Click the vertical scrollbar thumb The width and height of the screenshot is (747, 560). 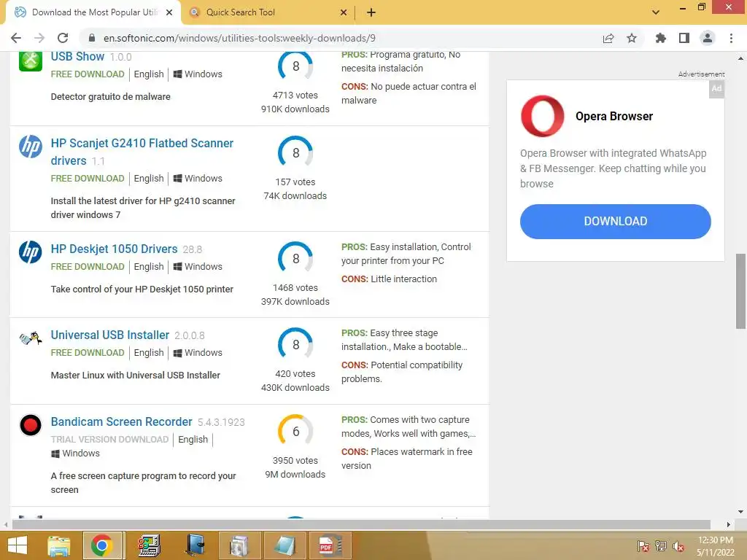(x=741, y=291)
